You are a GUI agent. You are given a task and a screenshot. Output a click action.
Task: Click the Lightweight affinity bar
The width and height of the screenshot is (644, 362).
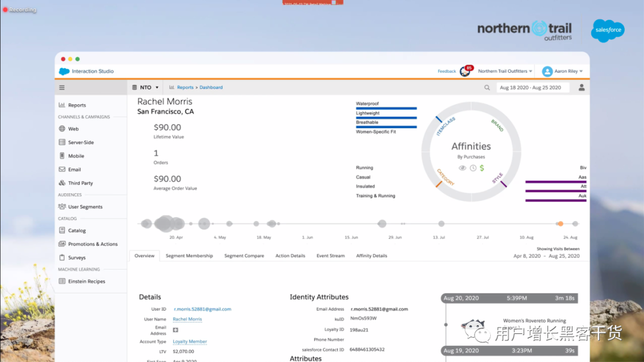click(386, 118)
